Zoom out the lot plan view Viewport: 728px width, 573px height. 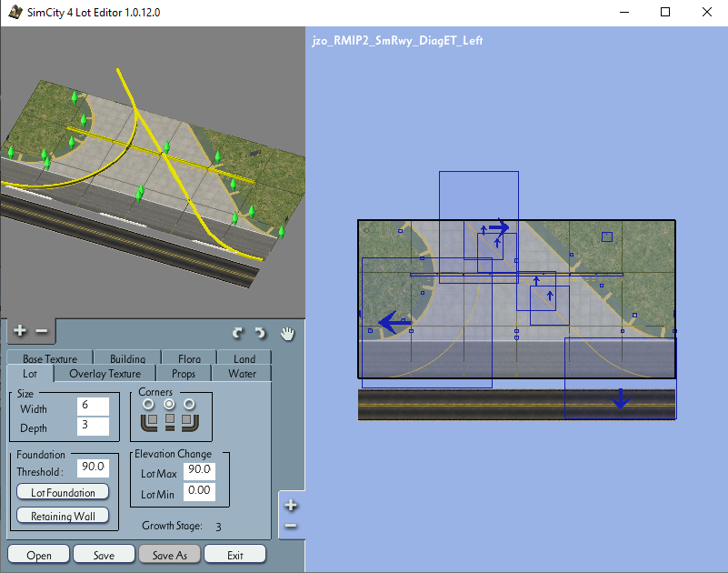pyautogui.click(x=291, y=526)
